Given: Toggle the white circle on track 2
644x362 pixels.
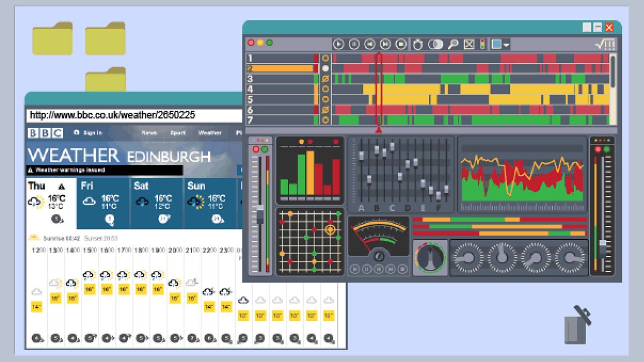Looking at the screenshot, I should click(325, 69).
